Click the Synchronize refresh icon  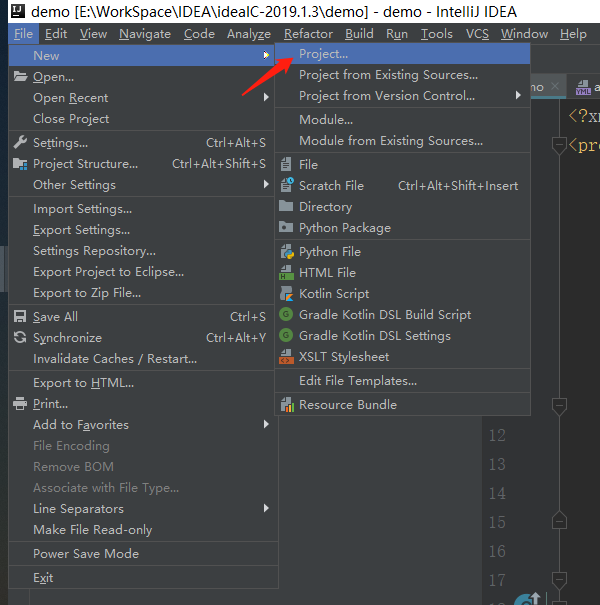click(x=20, y=338)
